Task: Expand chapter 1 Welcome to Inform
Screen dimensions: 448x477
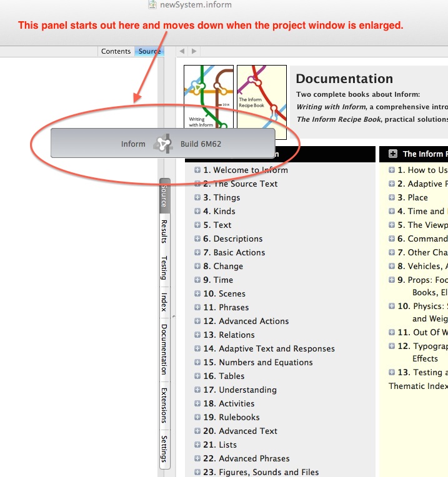Action: tap(197, 170)
